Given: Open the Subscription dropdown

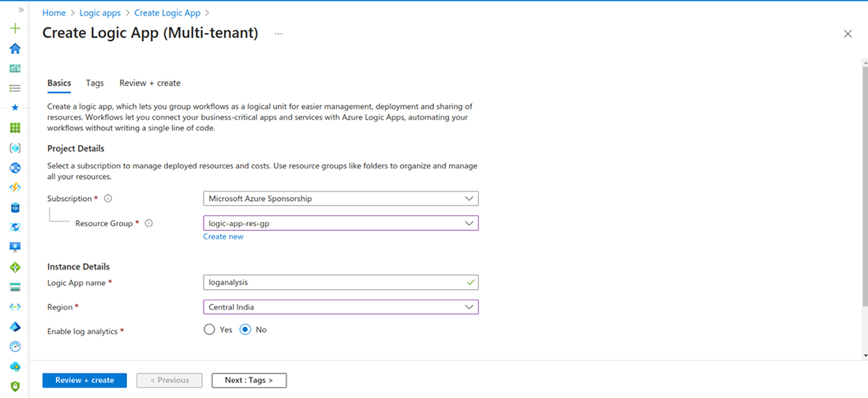Looking at the screenshot, I should (341, 199).
